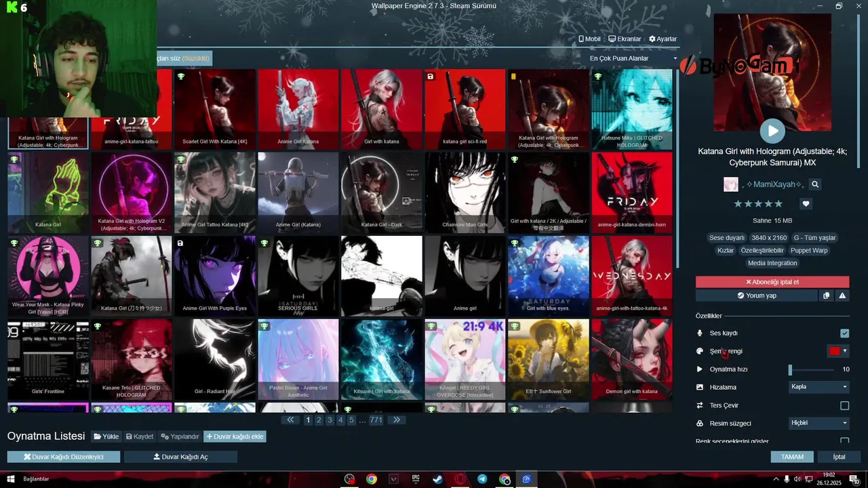Click the Puppet Warp tag
Viewport: 868px width, 488px height.
(x=809, y=250)
